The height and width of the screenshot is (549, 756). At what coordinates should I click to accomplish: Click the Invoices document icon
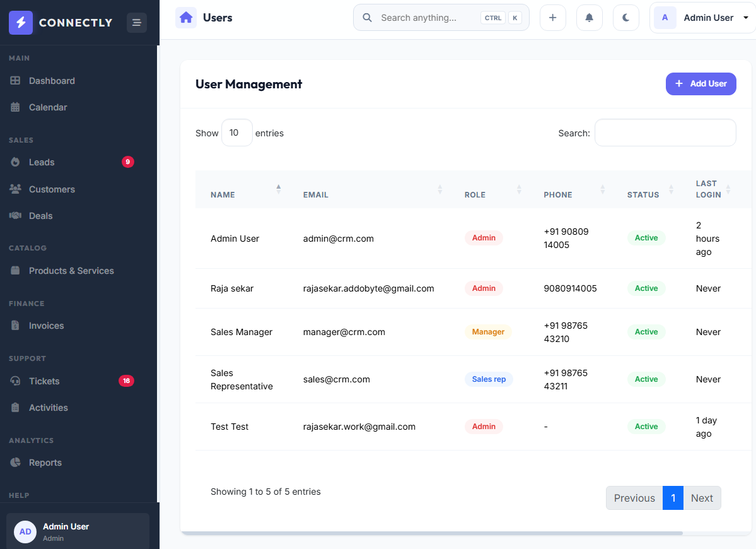click(15, 326)
